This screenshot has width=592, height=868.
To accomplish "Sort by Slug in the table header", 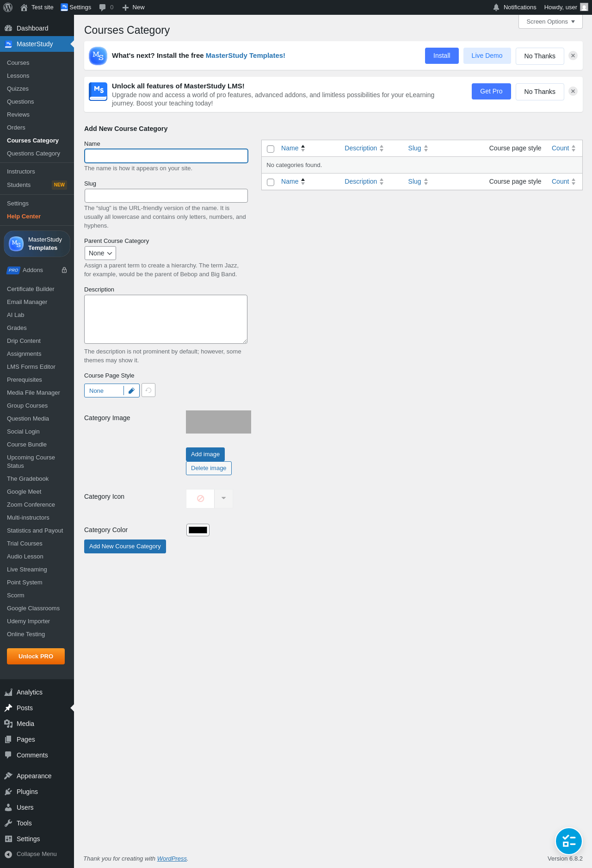I will click(418, 148).
